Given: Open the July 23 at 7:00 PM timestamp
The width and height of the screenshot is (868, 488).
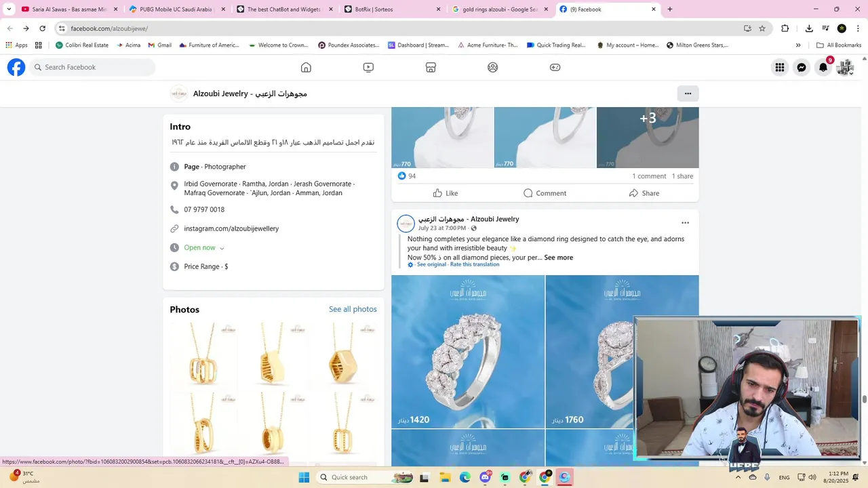Looking at the screenshot, I should tap(441, 228).
